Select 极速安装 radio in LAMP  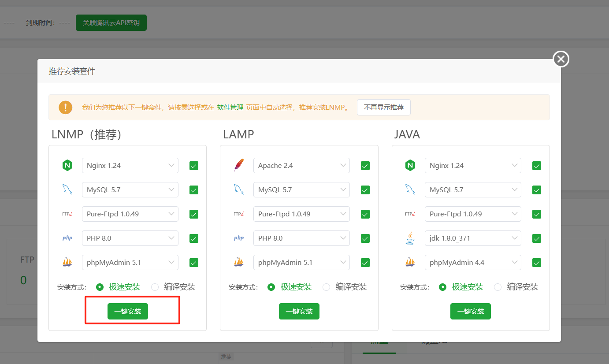pos(271,287)
